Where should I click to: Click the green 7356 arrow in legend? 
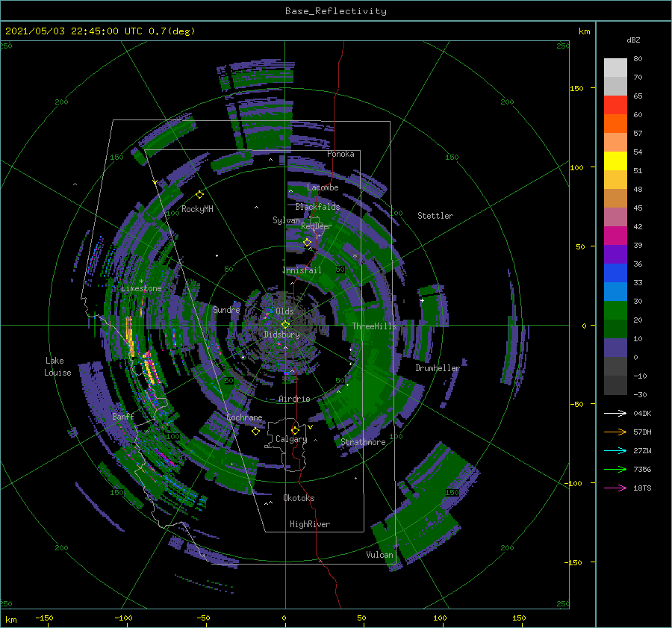(615, 470)
